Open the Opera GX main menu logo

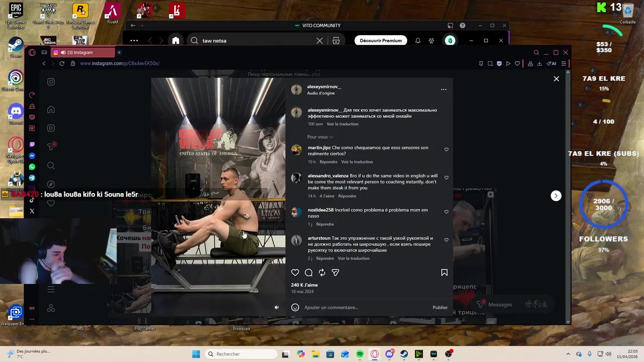pos(32,52)
